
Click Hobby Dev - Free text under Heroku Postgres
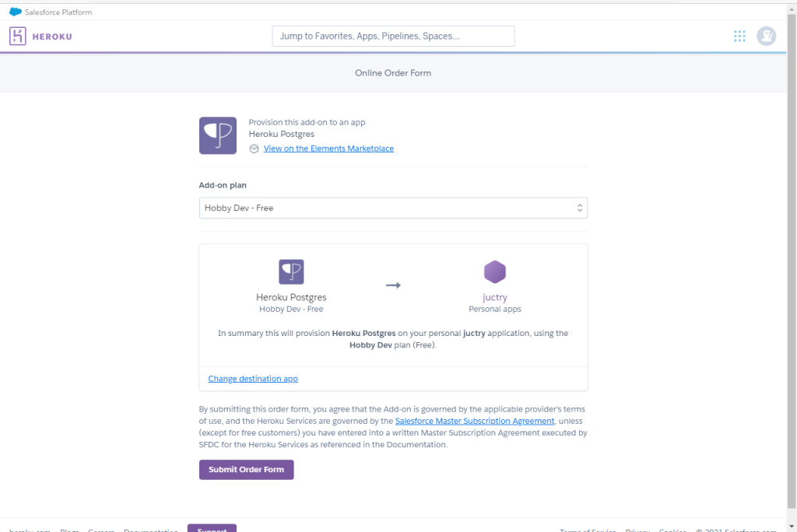click(291, 309)
